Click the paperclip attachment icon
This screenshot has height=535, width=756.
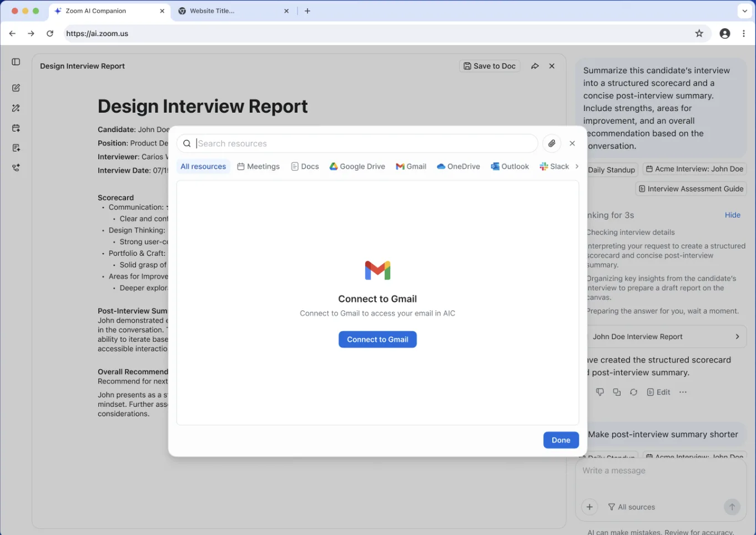[551, 143]
